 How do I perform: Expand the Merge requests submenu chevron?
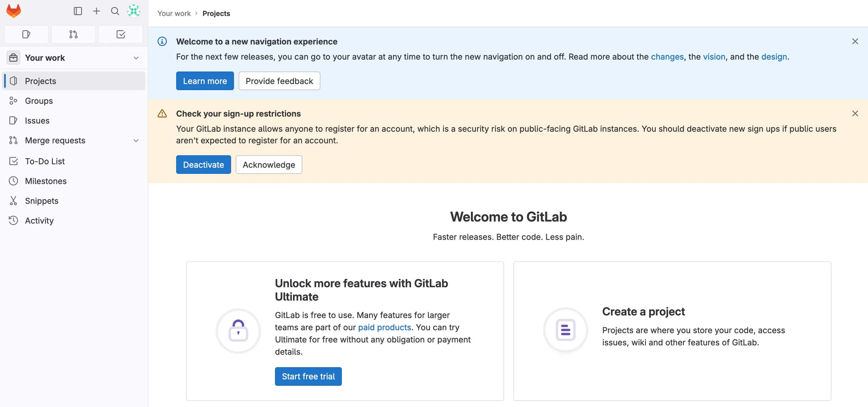coord(136,140)
